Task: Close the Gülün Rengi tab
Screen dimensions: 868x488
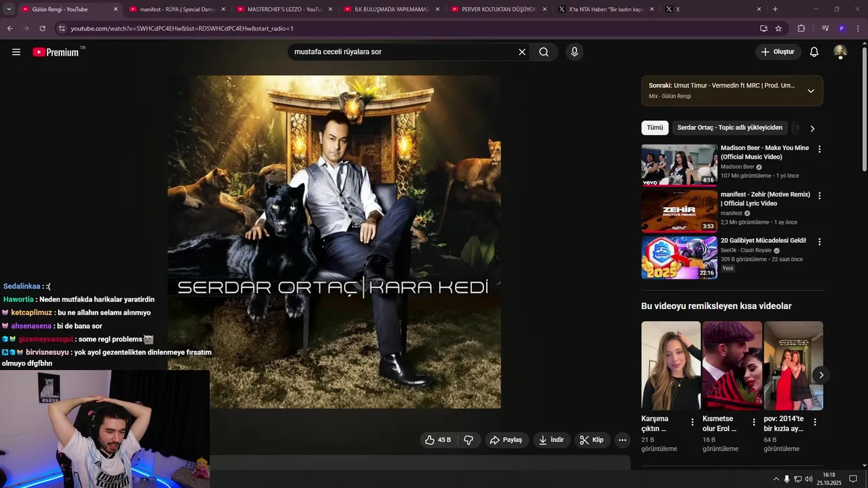Action: point(115,9)
